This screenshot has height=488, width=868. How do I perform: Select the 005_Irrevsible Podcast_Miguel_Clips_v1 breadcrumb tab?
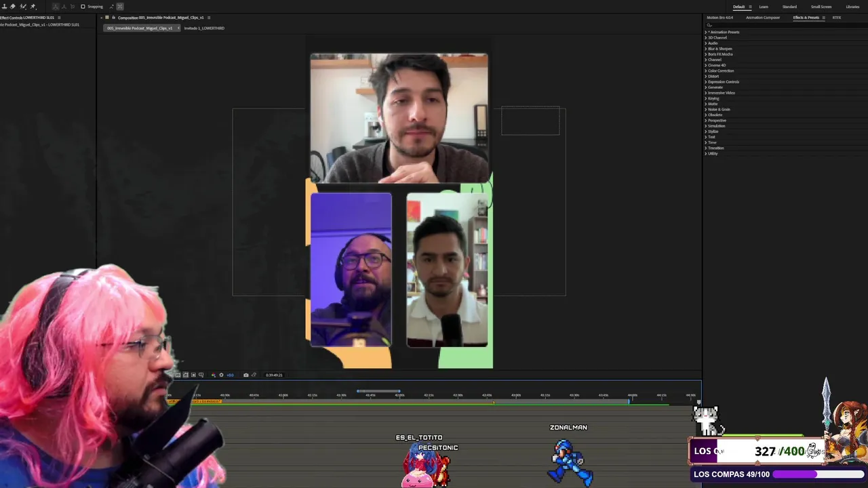[x=140, y=28]
